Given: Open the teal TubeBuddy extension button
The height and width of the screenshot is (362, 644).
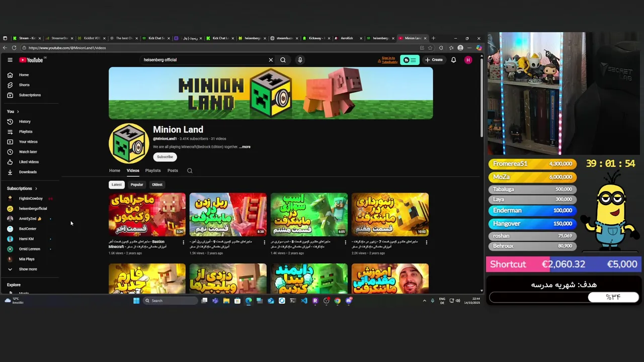Looking at the screenshot, I should (410, 60).
